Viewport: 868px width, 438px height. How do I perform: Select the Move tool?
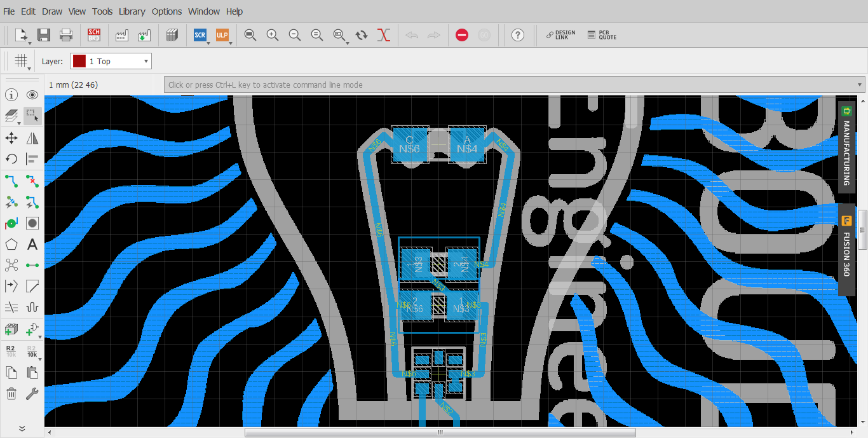pos(11,138)
